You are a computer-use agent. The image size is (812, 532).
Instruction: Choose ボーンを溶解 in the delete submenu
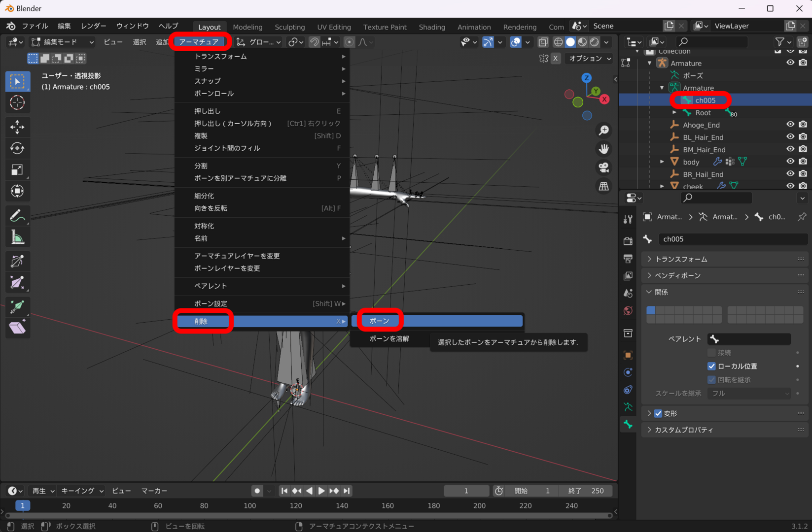pyautogui.click(x=389, y=338)
